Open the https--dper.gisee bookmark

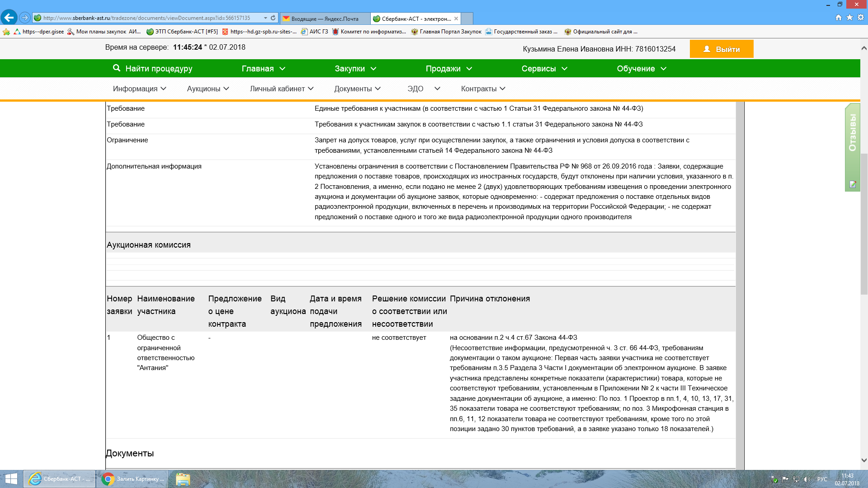point(39,32)
